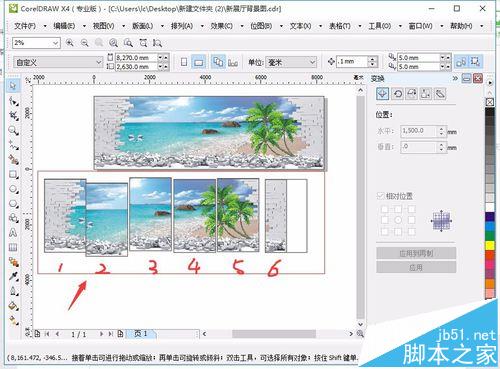Select the Ellipse tool
Image resolution: width=500 pixels, height=369 pixels.
[x=13, y=189]
